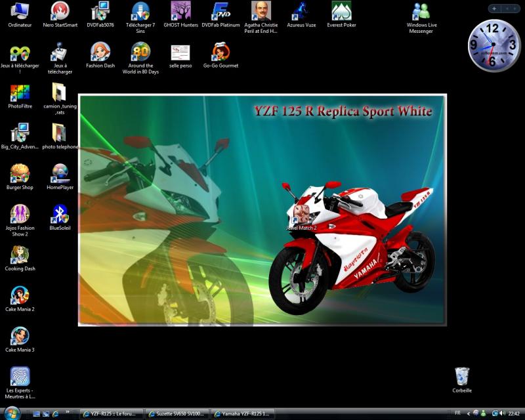Open the volume speaker tray icon
The width and height of the screenshot is (525, 420).
click(503, 413)
